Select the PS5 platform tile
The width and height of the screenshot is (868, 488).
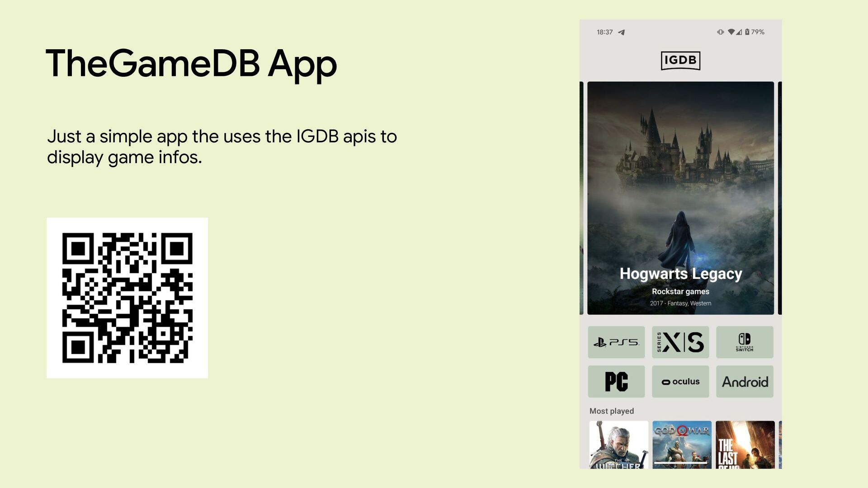(x=616, y=342)
